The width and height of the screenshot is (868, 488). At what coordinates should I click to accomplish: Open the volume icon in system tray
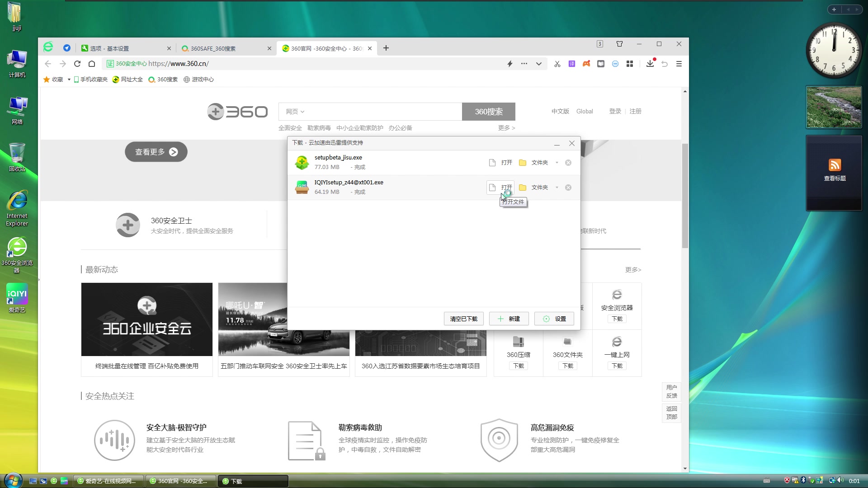[840, 481]
